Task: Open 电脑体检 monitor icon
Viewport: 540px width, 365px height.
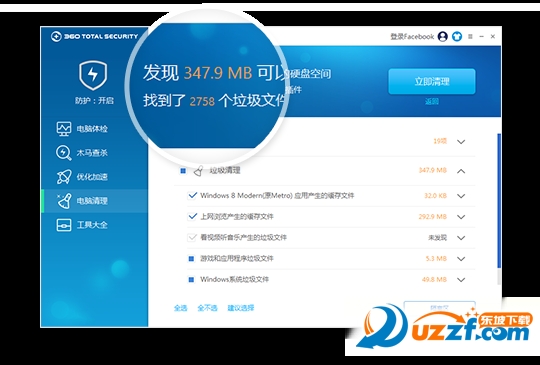Action: 64,128
